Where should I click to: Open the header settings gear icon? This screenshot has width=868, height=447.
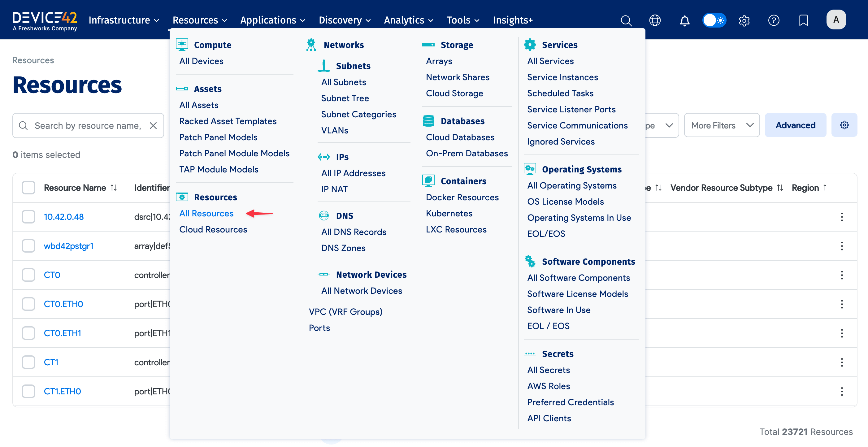(744, 20)
